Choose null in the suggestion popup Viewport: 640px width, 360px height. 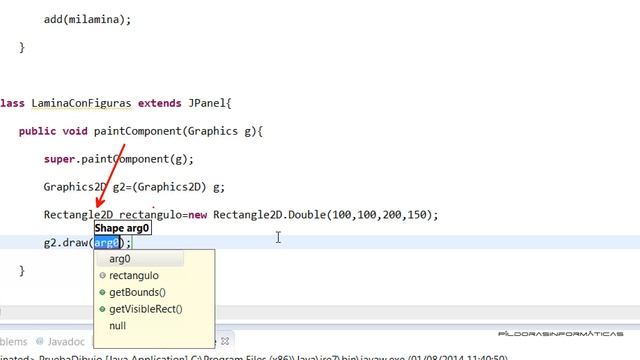pos(118,326)
